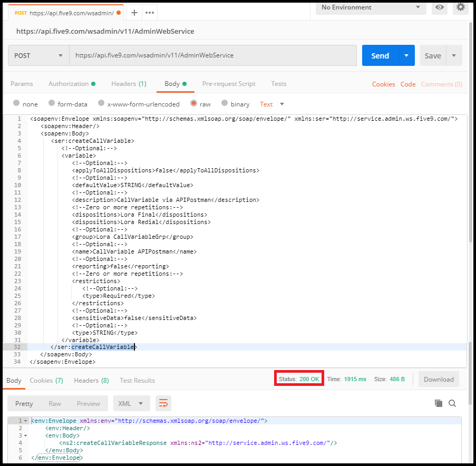This screenshot has width=476, height=466.
Task: Click the environment quick look eye icon
Action: click(439, 7)
